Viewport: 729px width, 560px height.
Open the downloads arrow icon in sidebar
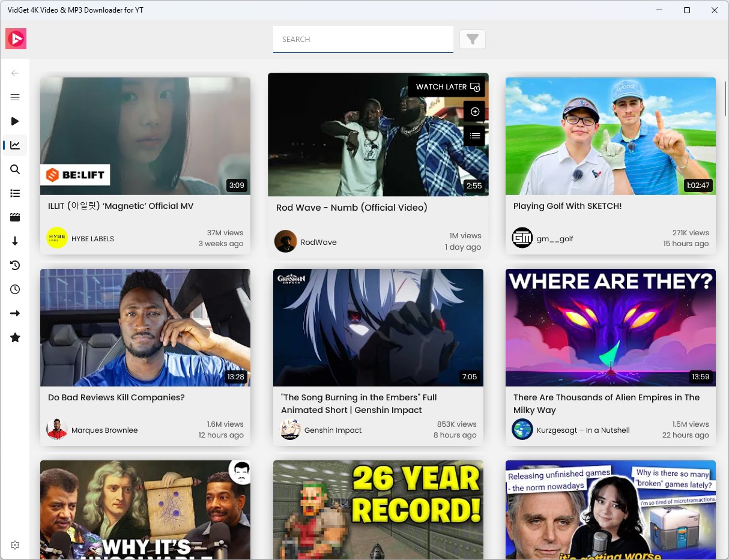(x=15, y=241)
